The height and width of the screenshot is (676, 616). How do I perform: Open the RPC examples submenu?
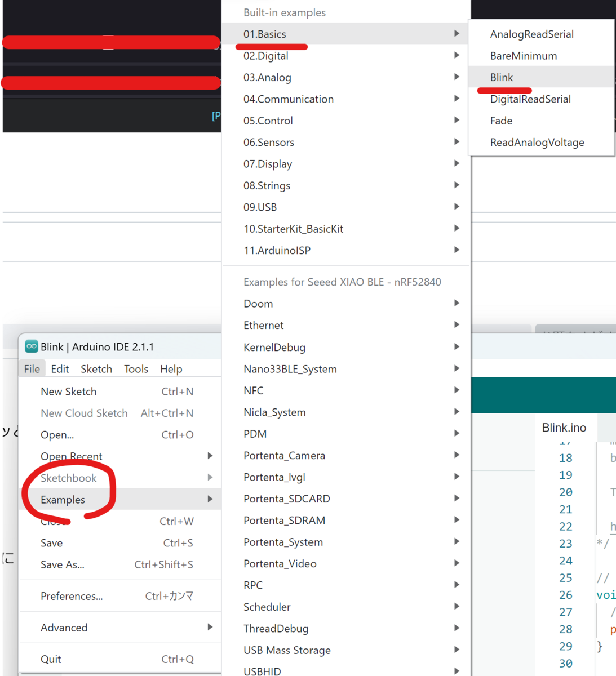pyautogui.click(x=345, y=585)
